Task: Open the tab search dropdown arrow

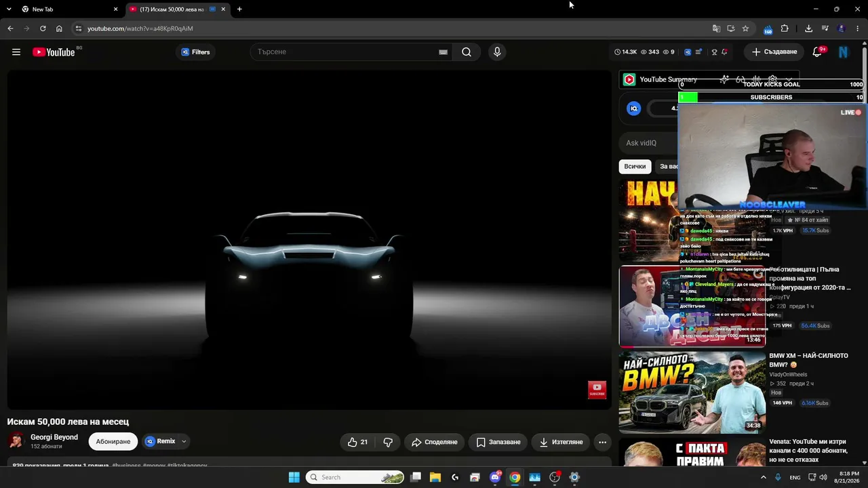Action: (9, 9)
